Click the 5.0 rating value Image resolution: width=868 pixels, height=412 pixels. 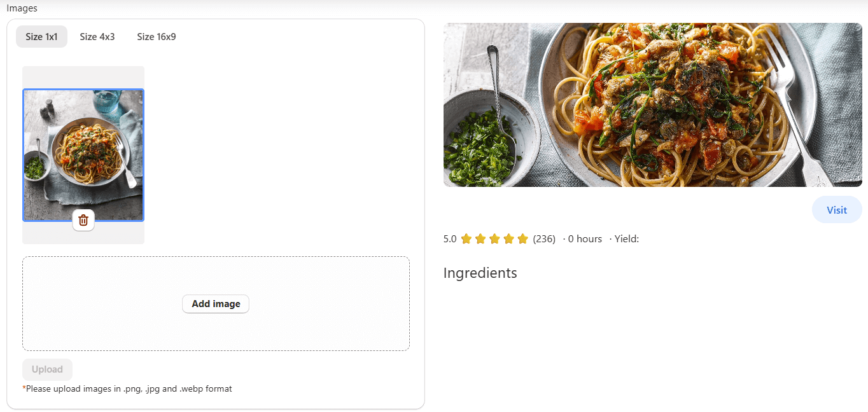(449, 238)
